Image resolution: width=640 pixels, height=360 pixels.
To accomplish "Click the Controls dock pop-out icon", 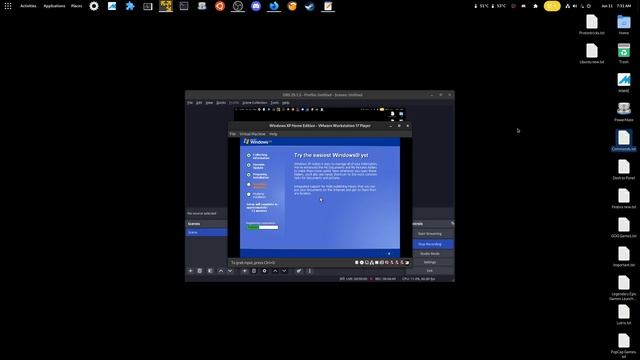I will pyautogui.click(x=452, y=224).
